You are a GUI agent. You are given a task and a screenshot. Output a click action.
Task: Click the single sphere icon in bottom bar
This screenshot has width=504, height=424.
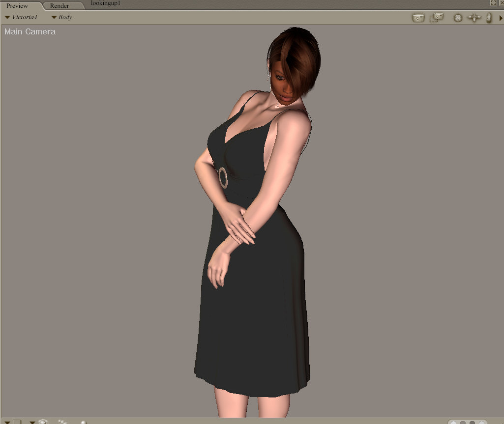pos(84,422)
